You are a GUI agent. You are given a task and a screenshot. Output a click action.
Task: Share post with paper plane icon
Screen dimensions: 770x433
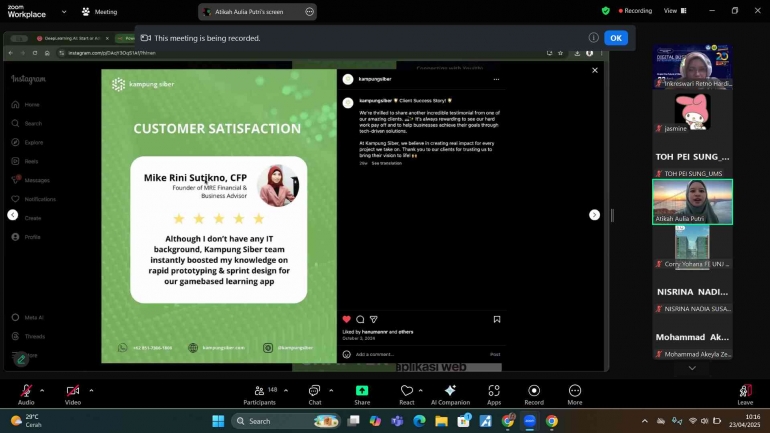[374, 319]
